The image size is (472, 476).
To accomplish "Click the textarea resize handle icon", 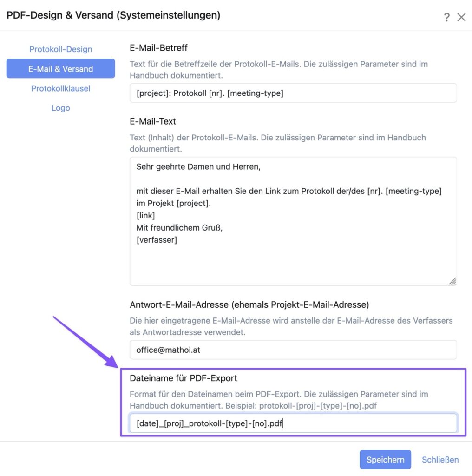I will pyautogui.click(x=452, y=281).
